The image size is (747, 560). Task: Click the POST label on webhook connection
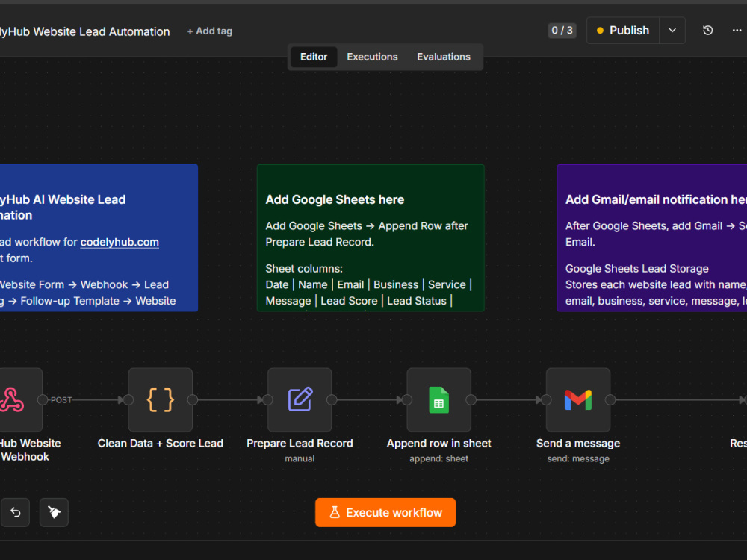coord(61,400)
